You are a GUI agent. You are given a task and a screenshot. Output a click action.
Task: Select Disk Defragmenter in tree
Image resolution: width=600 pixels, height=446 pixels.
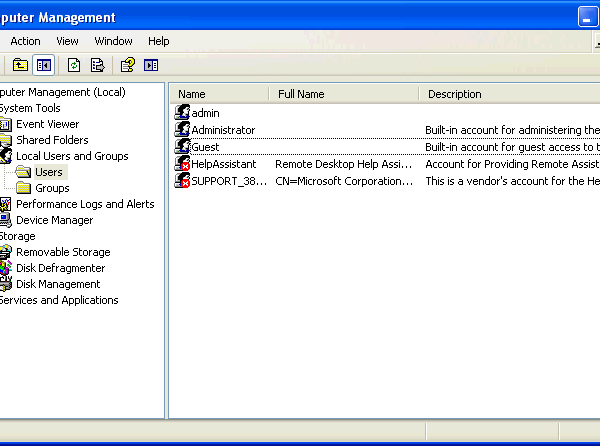(x=60, y=268)
